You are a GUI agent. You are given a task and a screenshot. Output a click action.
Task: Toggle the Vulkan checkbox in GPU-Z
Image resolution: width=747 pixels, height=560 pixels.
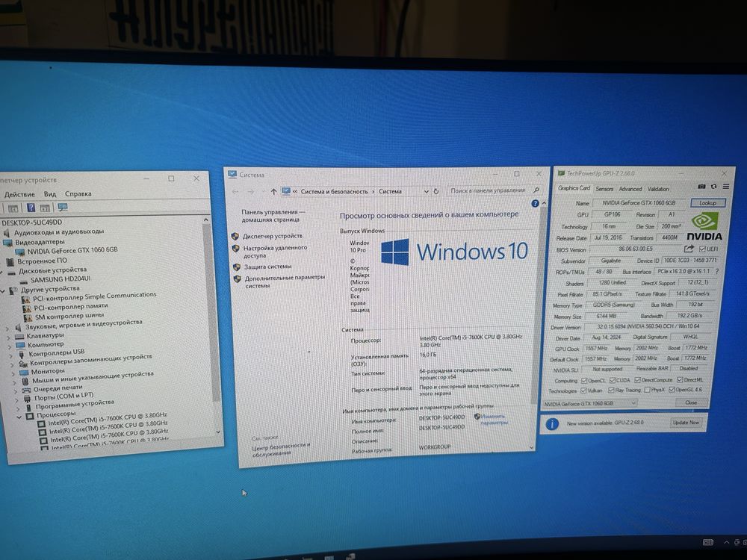click(583, 391)
